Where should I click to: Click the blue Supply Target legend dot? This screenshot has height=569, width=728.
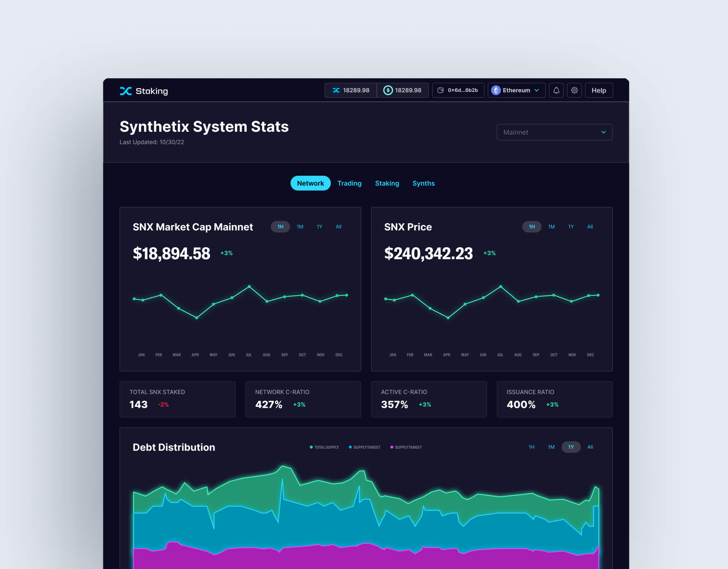pos(350,447)
